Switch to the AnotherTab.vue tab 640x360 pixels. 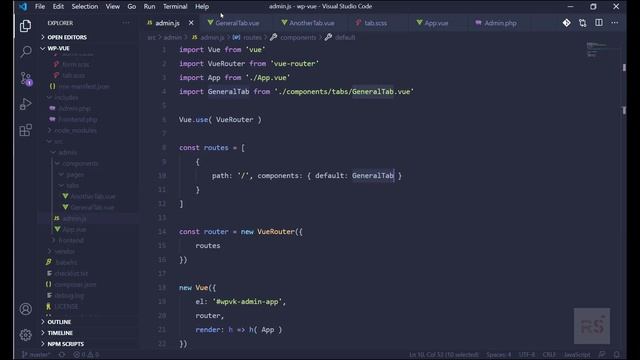coord(311,23)
